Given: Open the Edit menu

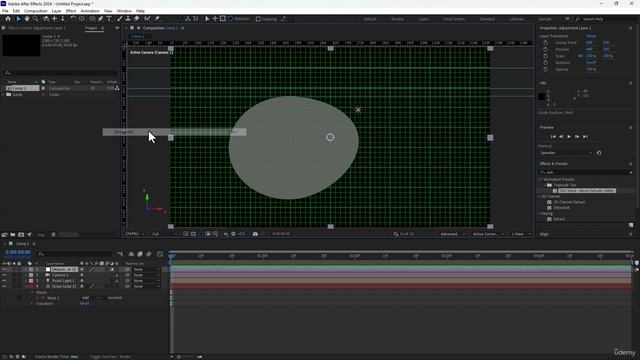Looking at the screenshot, I should tap(16, 11).
